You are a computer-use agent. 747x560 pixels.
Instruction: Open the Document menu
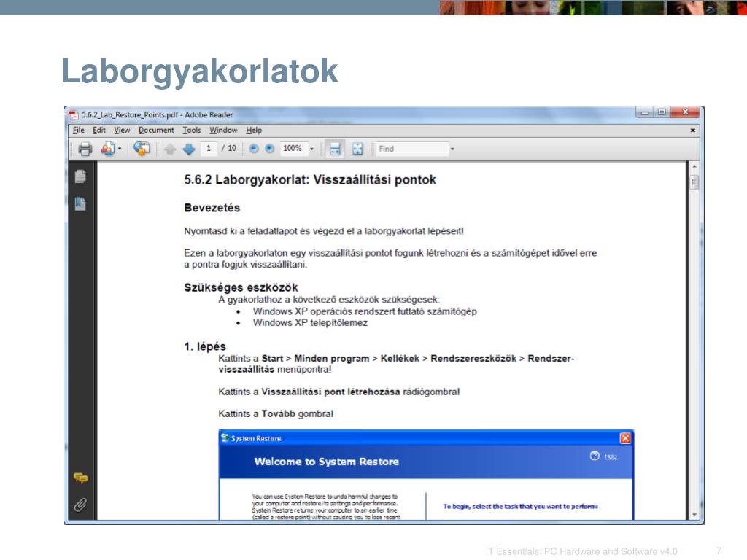pyautogui.click(x=156, y=130)
